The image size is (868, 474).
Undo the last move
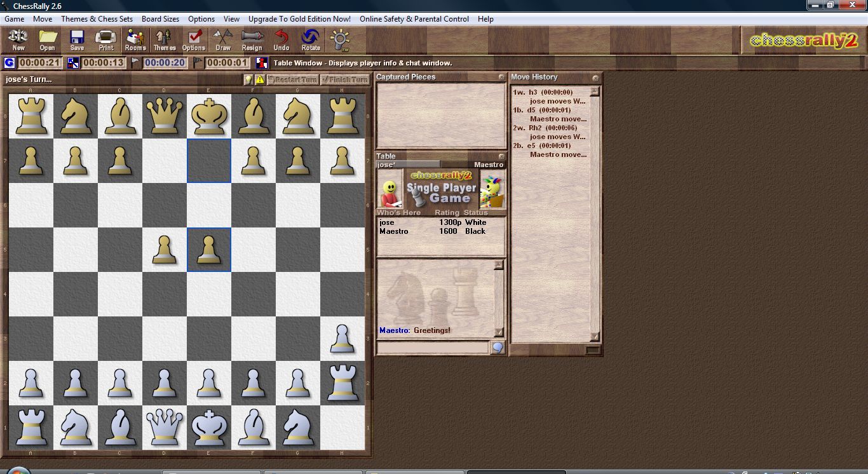[281, 39]
